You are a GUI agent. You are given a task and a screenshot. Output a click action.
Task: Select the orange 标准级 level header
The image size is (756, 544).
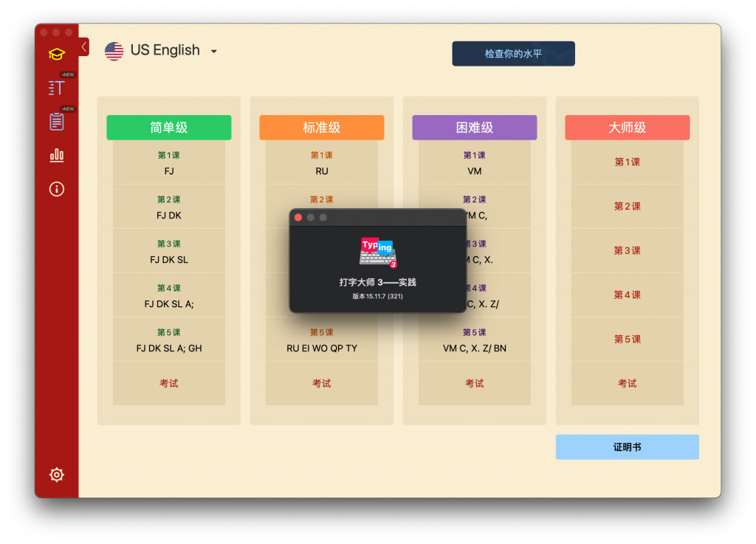click(322, 128)
